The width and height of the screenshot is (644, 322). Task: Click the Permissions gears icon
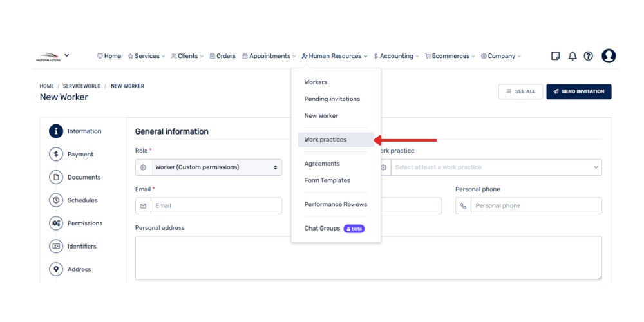(x=56, y=223)
